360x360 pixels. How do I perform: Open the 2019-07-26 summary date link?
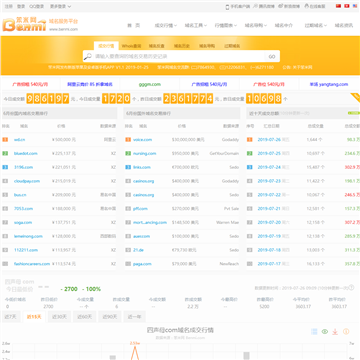tap(269, 140)
